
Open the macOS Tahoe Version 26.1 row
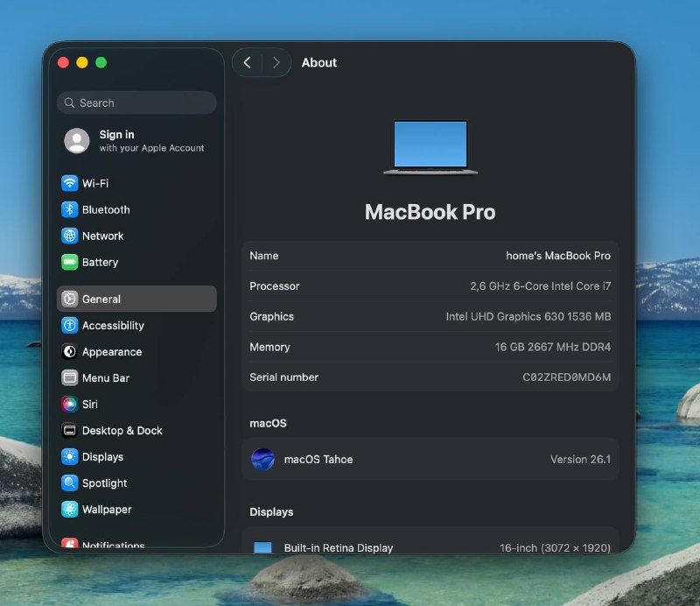(430, 459)
